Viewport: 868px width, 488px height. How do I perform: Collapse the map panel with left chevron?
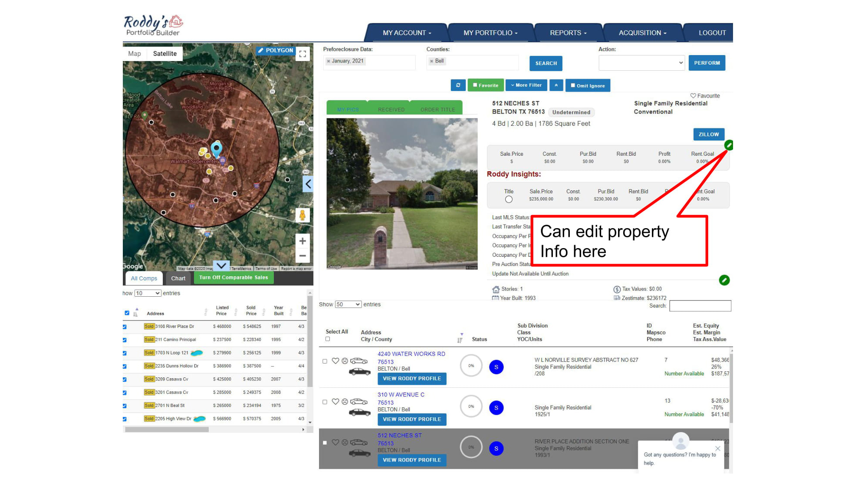tap(308, 184)
